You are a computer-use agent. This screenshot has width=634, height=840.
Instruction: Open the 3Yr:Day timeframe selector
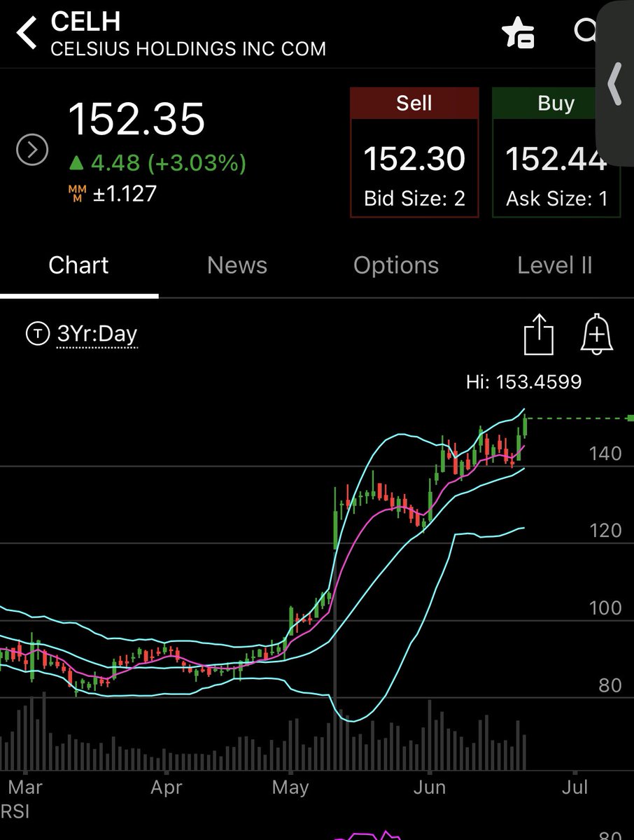[x=97, y=335]
